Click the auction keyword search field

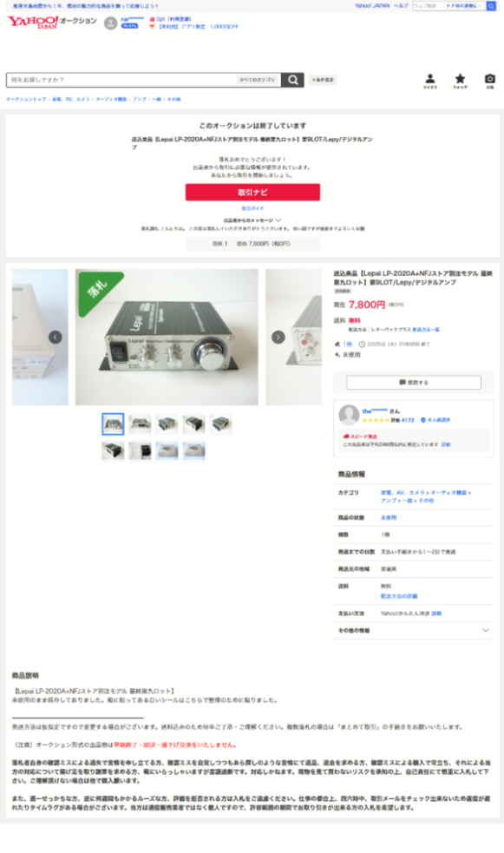pos(122,80)
